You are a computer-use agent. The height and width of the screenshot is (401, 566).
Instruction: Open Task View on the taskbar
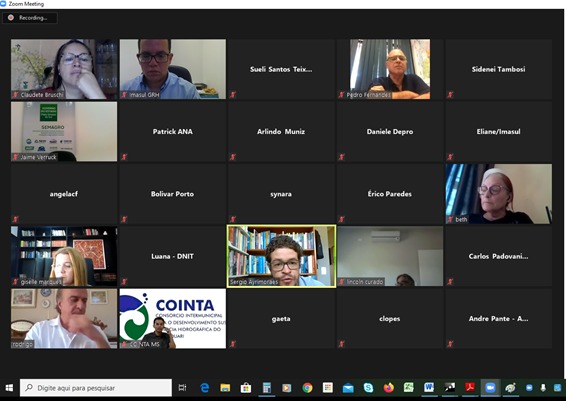182,388
